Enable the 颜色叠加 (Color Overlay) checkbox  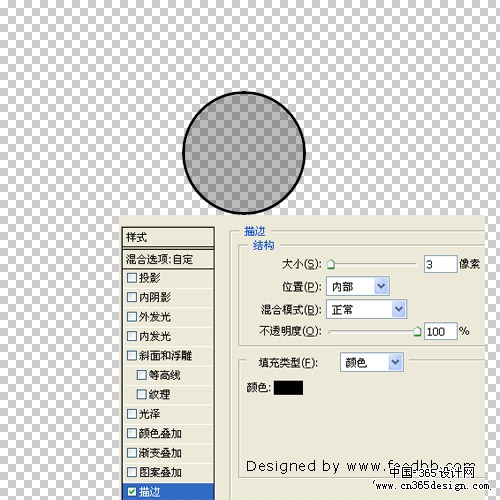pyautogui.click(x=132, y=433)
